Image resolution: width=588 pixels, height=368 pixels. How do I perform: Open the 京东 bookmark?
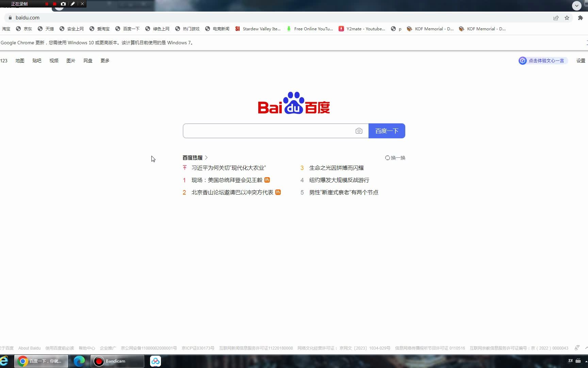coord(24,29)
